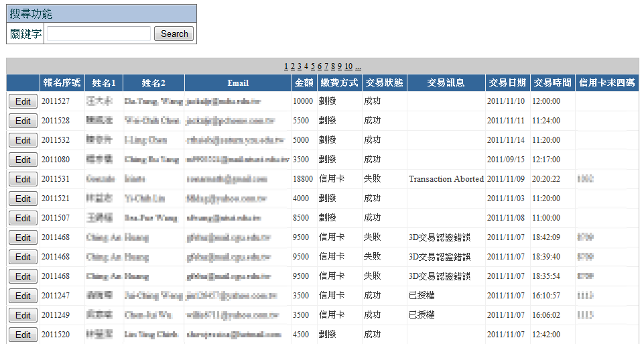This screenshot has height=344, width=644.
Task: Click the Search button
Action: click(174, 34)
